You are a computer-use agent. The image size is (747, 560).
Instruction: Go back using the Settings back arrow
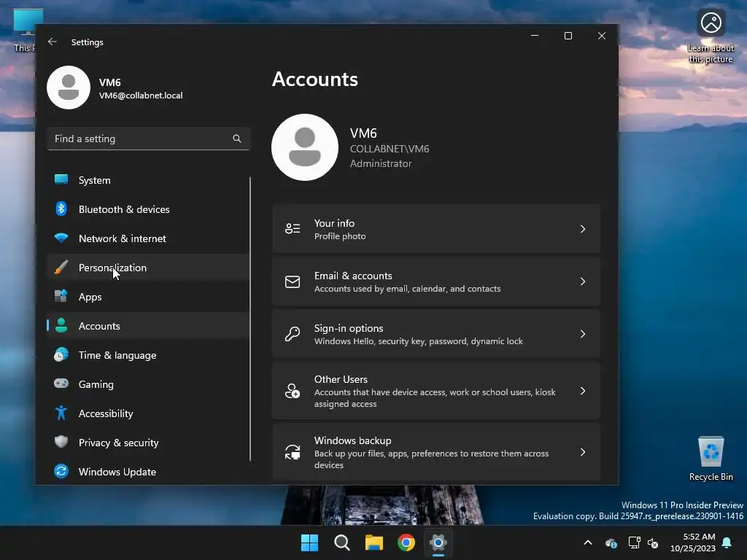point(53,42)
